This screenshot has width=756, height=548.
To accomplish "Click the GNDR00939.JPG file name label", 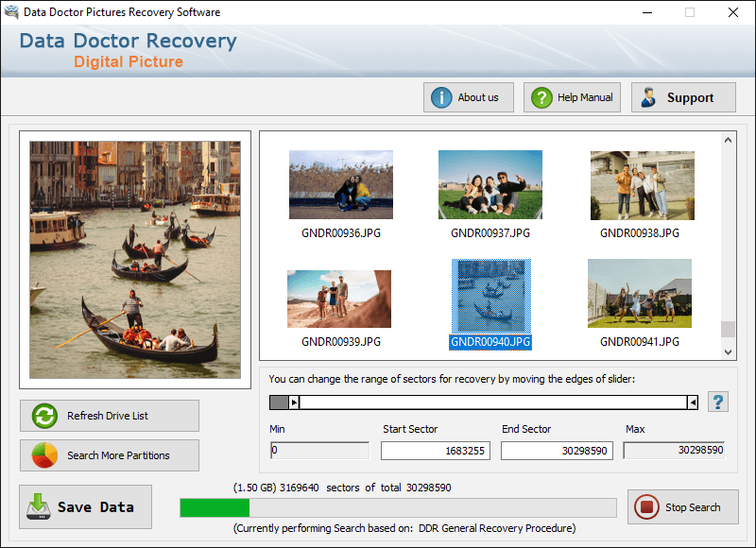I will click(341, 342).
